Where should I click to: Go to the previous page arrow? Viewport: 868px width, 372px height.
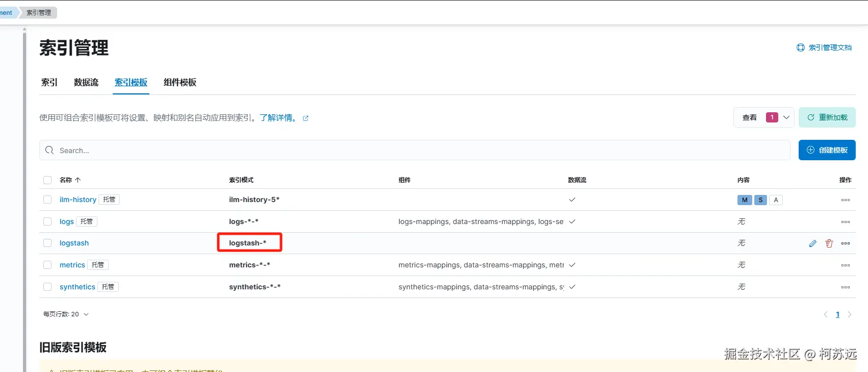coord(826,314)
